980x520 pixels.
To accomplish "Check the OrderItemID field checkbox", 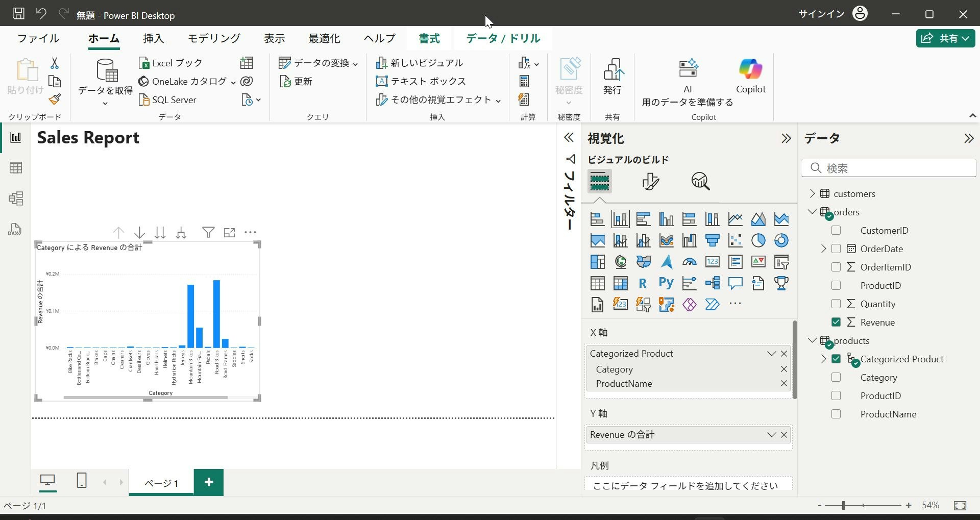I will point(836,267).
